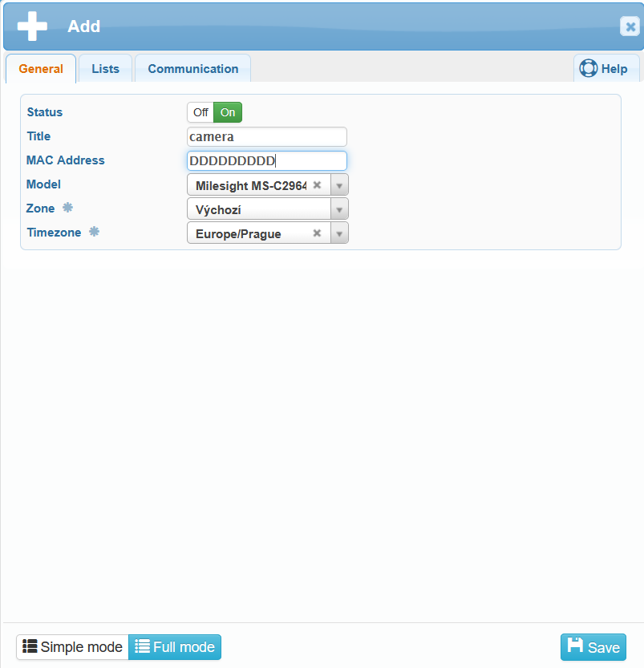
Task: Close the Add dialog with X icon
Action: tap(630, 26)
